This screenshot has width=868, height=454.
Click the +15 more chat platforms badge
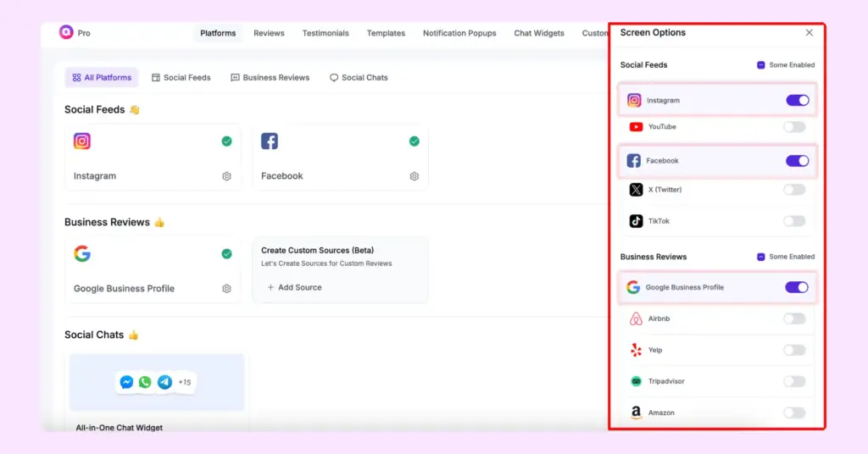tap(184, 382)
